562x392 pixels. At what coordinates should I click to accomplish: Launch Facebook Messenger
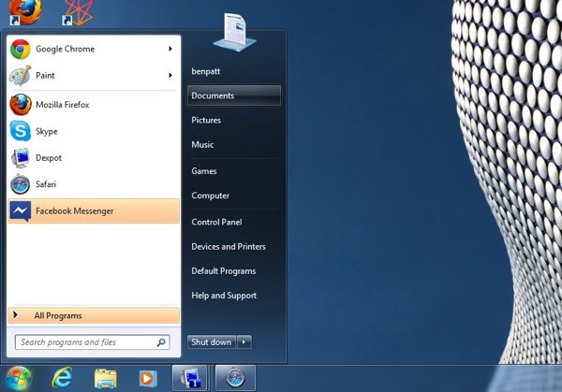(93, 211)
